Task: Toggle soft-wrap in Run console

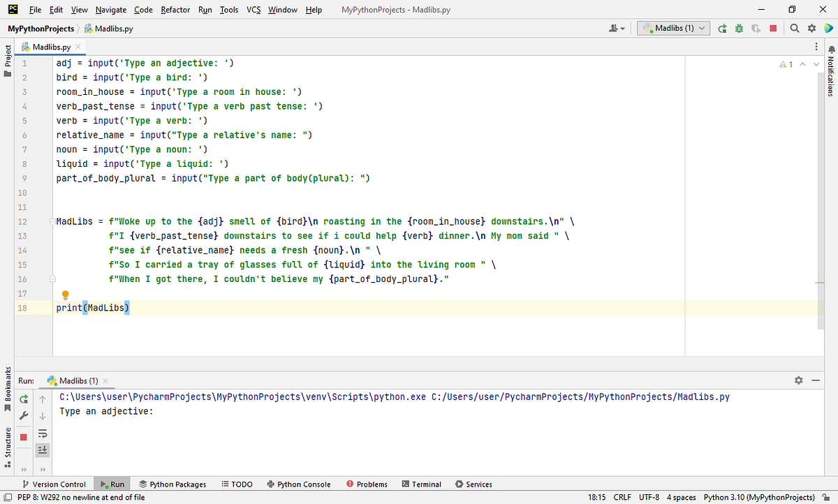Action: click(43, 433)
